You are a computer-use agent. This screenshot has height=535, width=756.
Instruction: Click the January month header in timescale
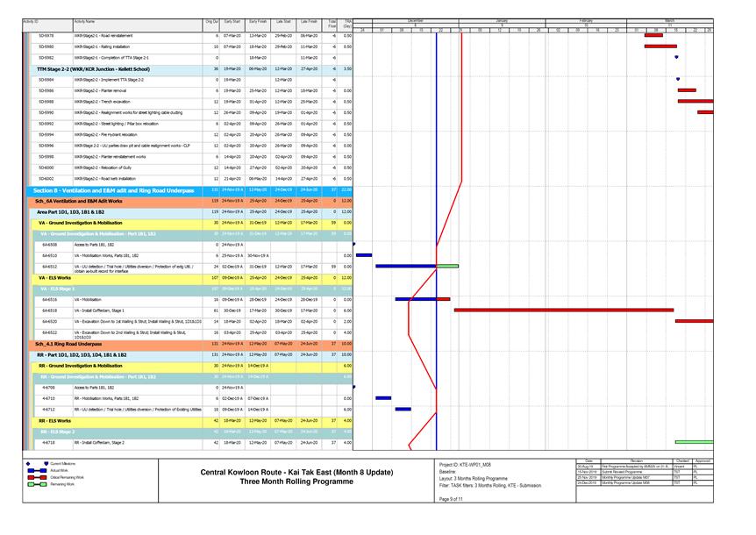pyautogui.click(x=502, y=19)
